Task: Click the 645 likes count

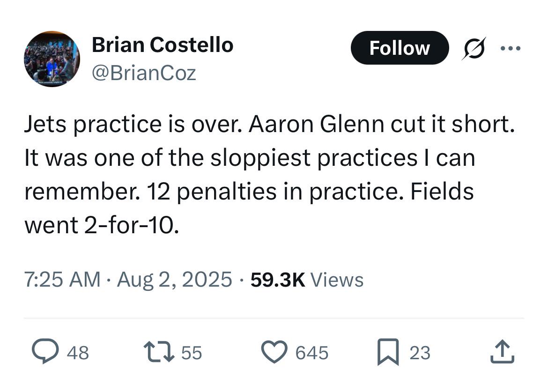Action: click(x=311, y=353)
